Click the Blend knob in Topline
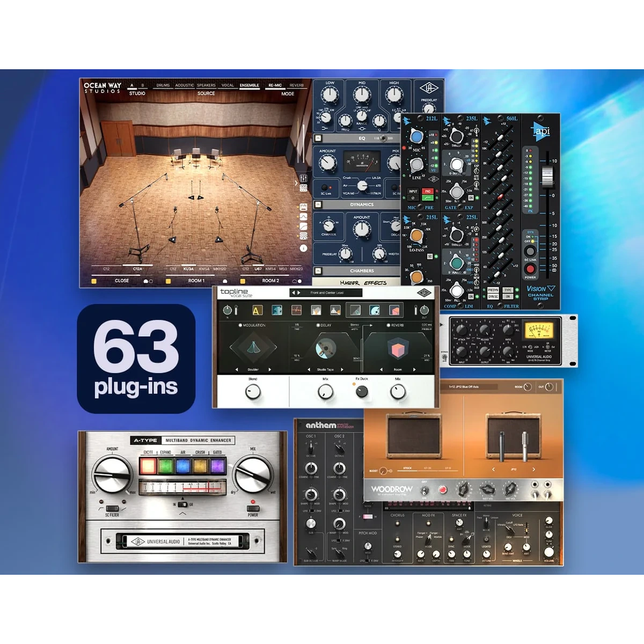 coord(253,392)
